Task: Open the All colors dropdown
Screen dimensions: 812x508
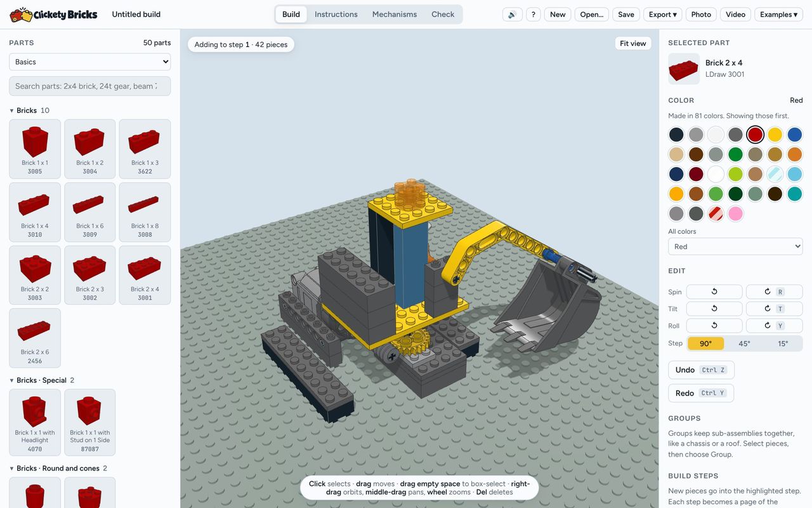Action: click(x=735, y=246)
